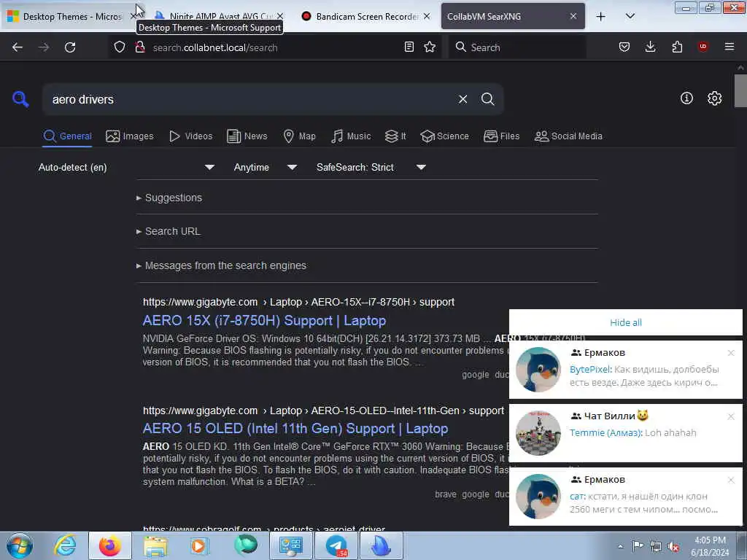Click the page vertical scrollbar thumb
Viewport: 747px width, 560px height.
740,90
